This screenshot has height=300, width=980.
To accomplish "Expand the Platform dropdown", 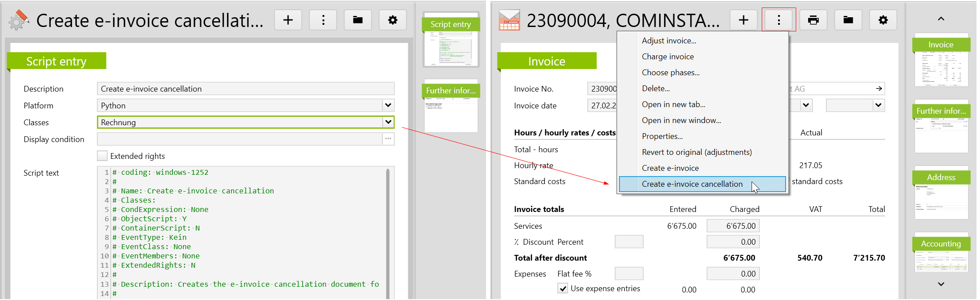I will pyautogui.click(x=388, y=105).
